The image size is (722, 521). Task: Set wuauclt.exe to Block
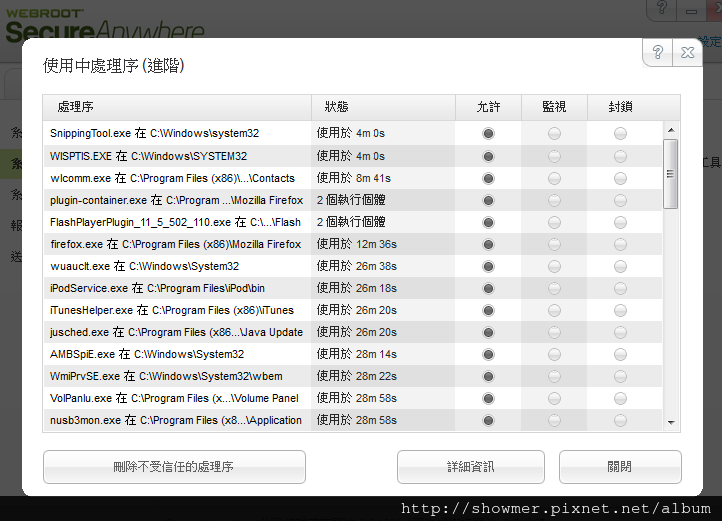(x=620, y=266)
